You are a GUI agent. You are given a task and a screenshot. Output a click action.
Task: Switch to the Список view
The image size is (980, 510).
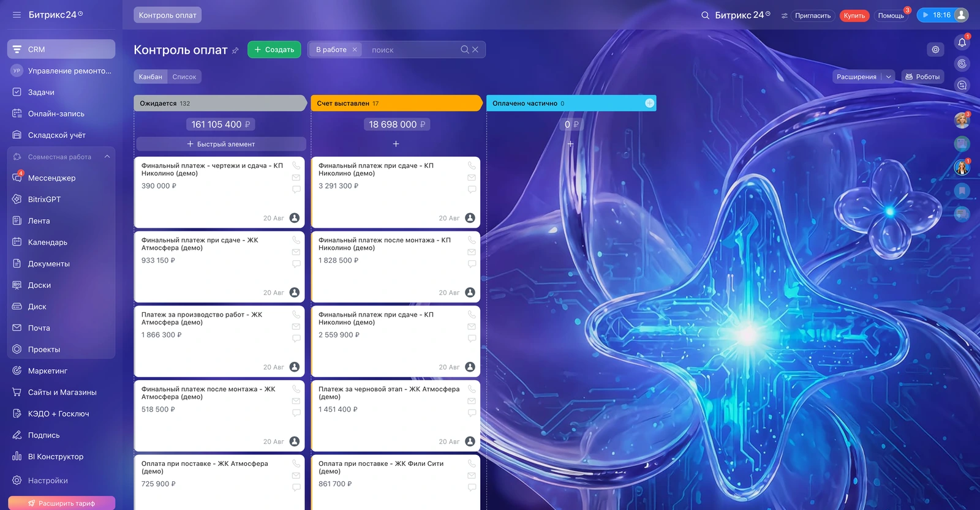[184, 77]
